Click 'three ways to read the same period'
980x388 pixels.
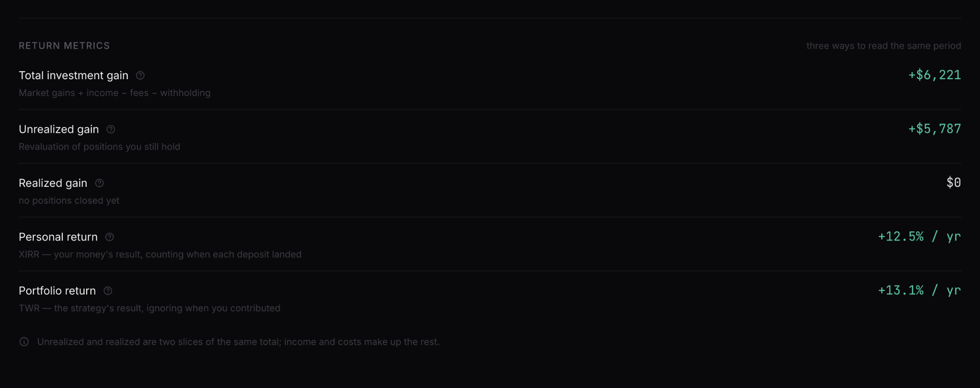click(884, 46)
